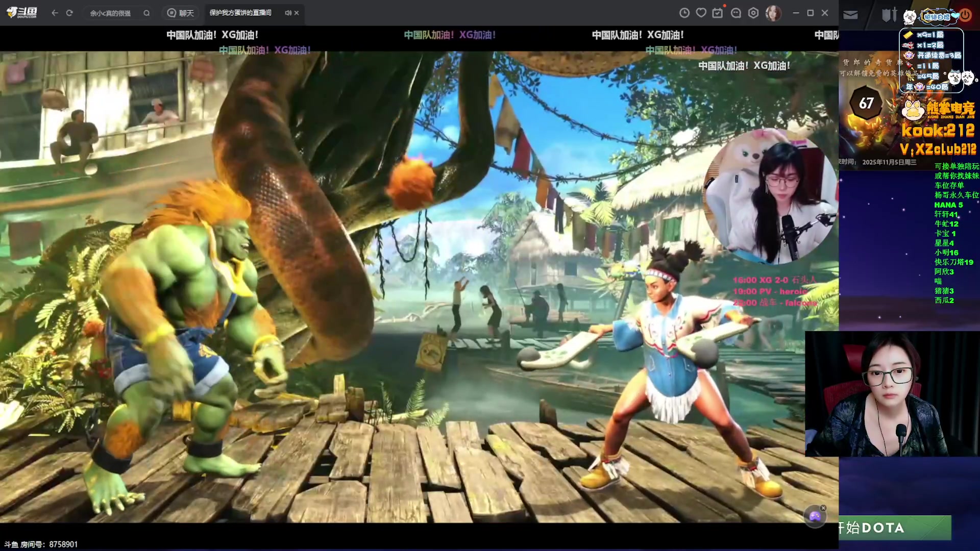The image size is (980, 551).
Task: Click the envelope mail icon in the Dota client
Action: point(850,15)
